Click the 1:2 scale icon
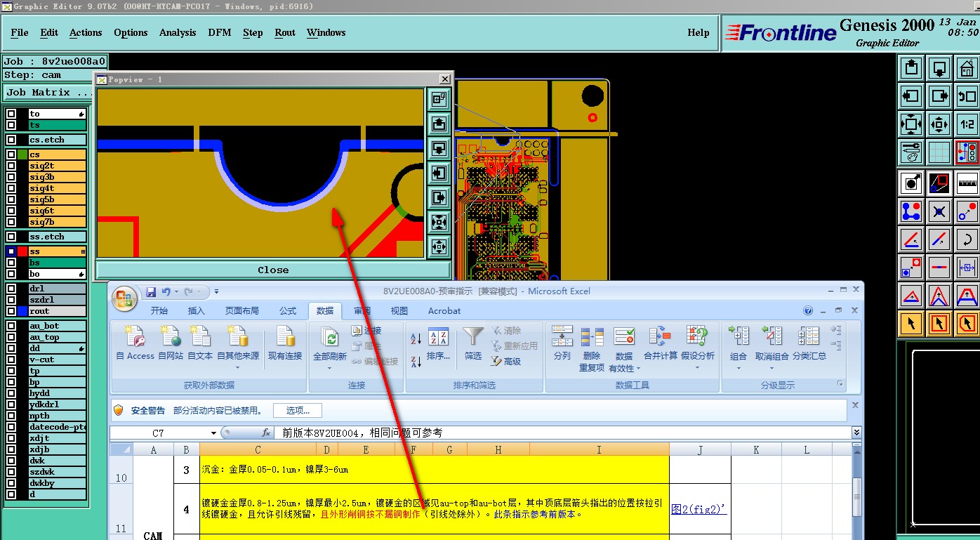This screenshot has width=980, height=540. tap(967, 124)
